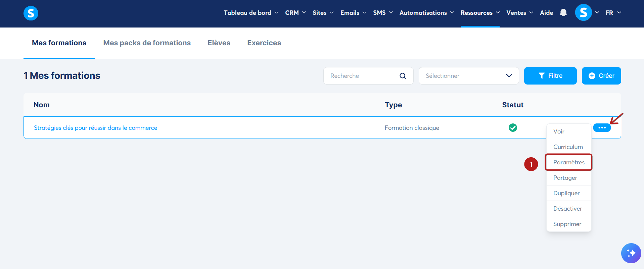Expand the Tableau de bord menu
The image size is (644, 269).
coord(251,13)
